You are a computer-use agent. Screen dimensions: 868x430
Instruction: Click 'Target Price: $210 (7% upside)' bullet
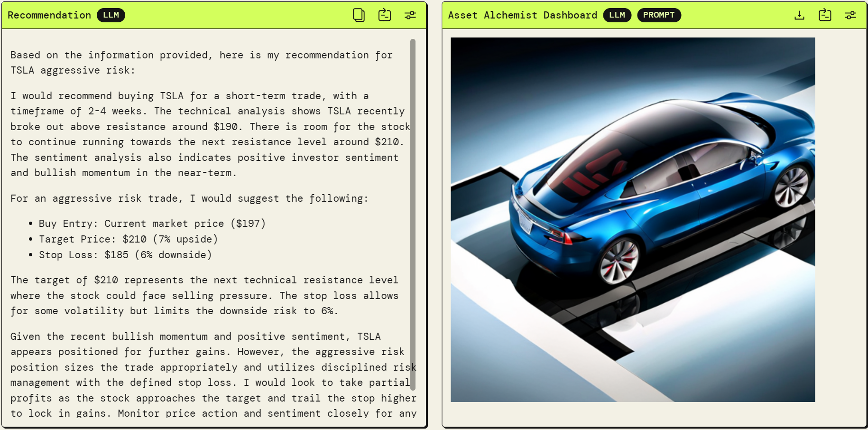click(x=128, y=239)
